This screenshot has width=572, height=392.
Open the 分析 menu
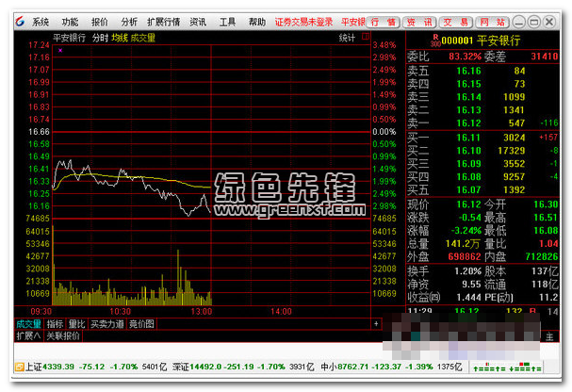(x=129, y=22)
